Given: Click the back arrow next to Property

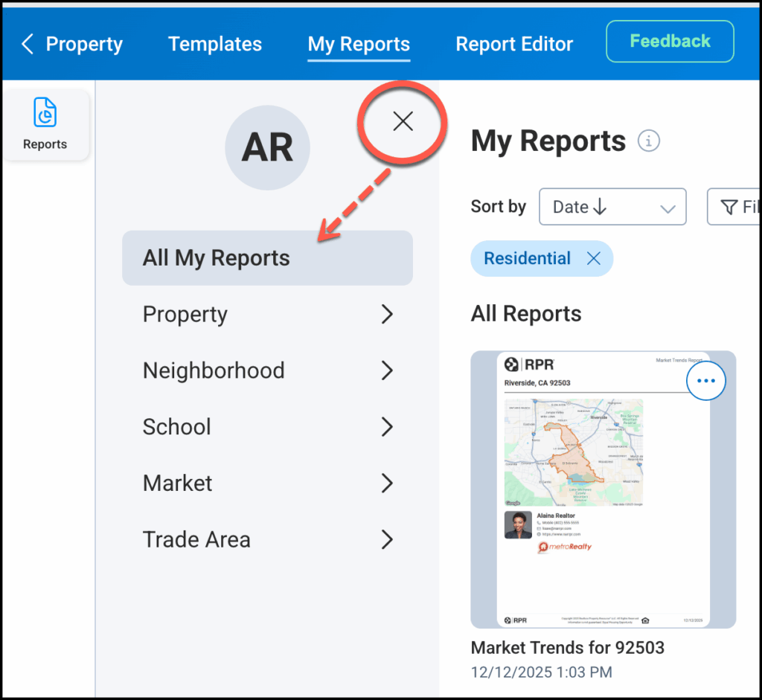Looking at the screenshot, I should pyautogui.click(x=28, y=44).
